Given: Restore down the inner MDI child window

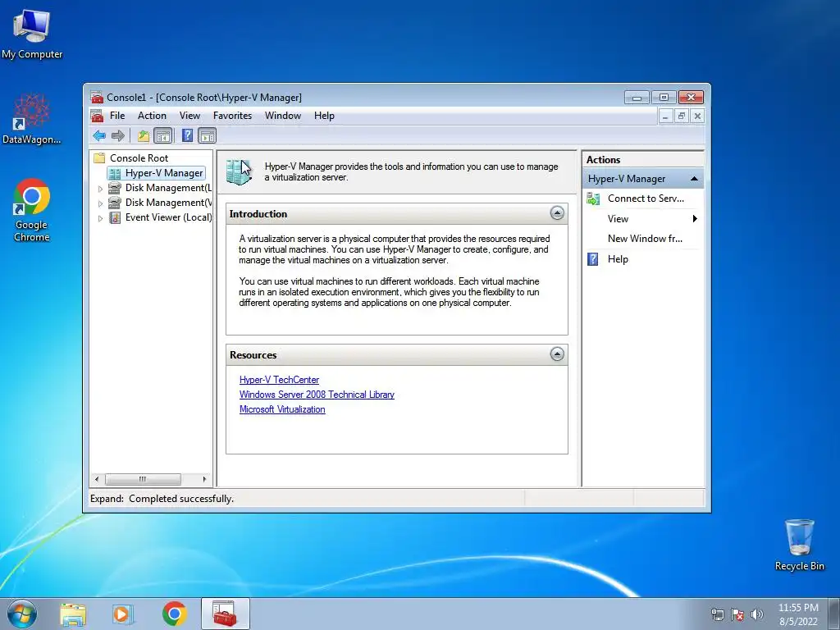Looking at the screenshot, I should [x=682, y=116].
